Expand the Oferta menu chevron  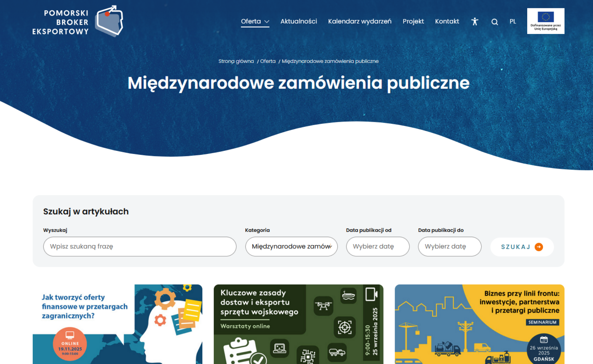click(267, 22)
